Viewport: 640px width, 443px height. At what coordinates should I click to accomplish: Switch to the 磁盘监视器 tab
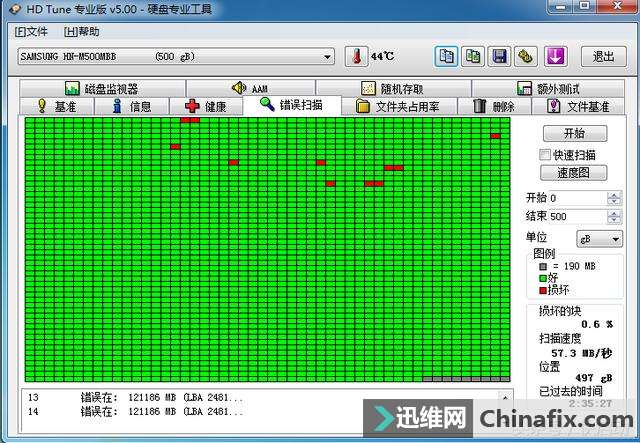[102, 88]
